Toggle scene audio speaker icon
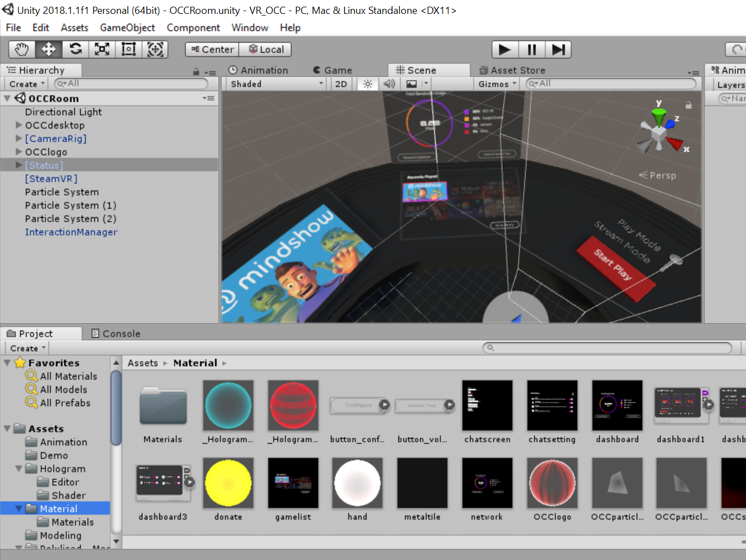Viewport: 746px width, 560px height. tap(389, 84)
